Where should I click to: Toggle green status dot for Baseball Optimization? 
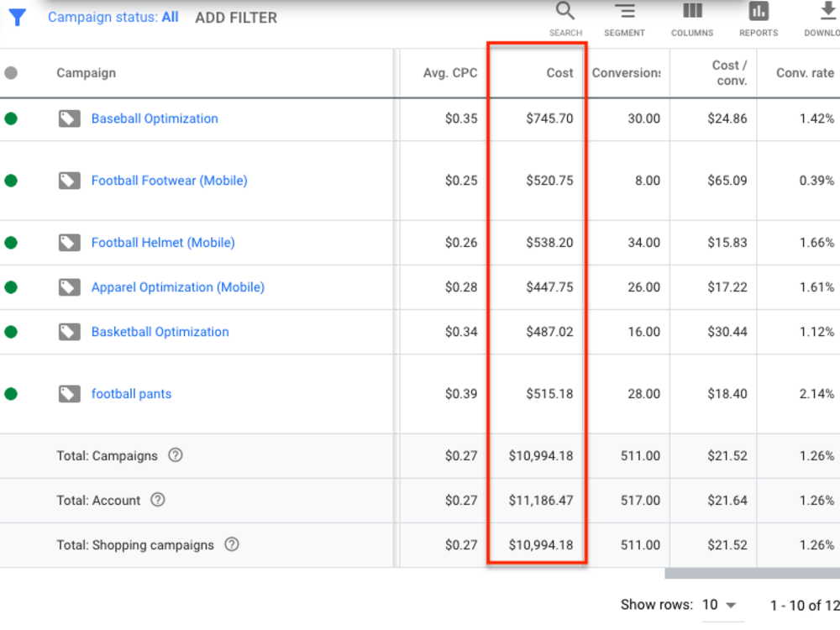(x=11, y=118)
